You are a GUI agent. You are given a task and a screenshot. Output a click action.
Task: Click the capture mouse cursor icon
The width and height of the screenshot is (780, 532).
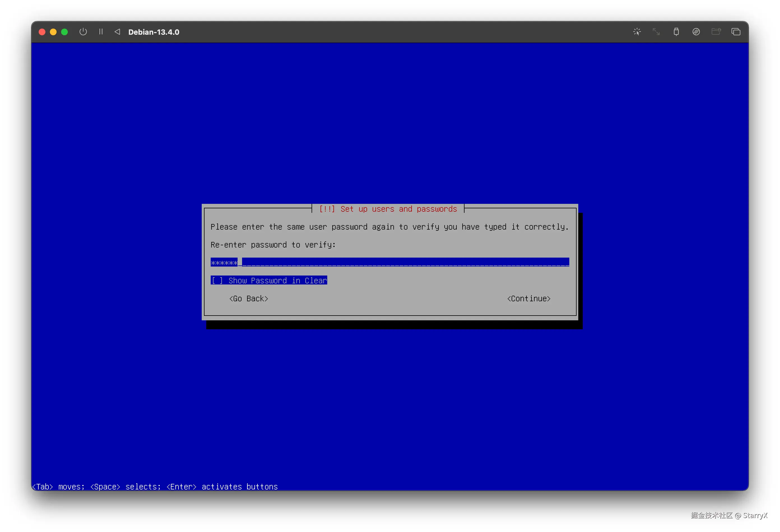click(x=637, y=32)
